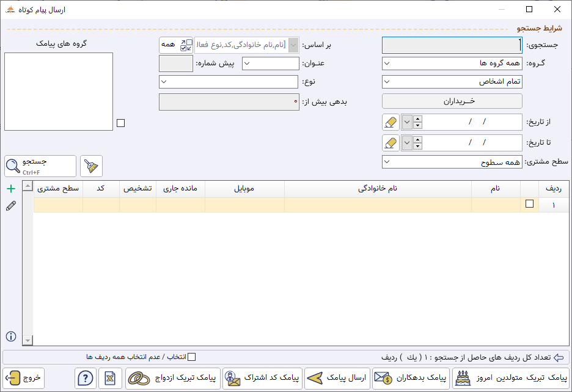Open help with the question mark icon
572x392 pixels.
(87, 379)
